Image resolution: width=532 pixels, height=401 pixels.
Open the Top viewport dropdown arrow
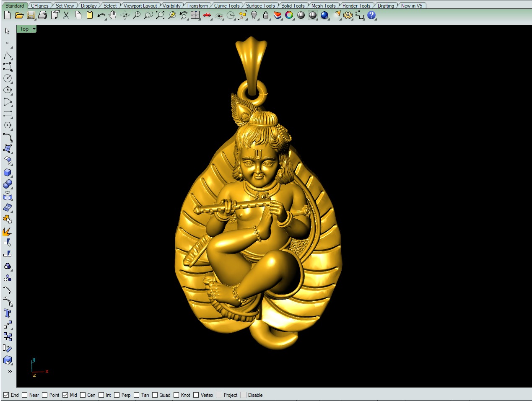pyautogui.click(x=34, y=29)
